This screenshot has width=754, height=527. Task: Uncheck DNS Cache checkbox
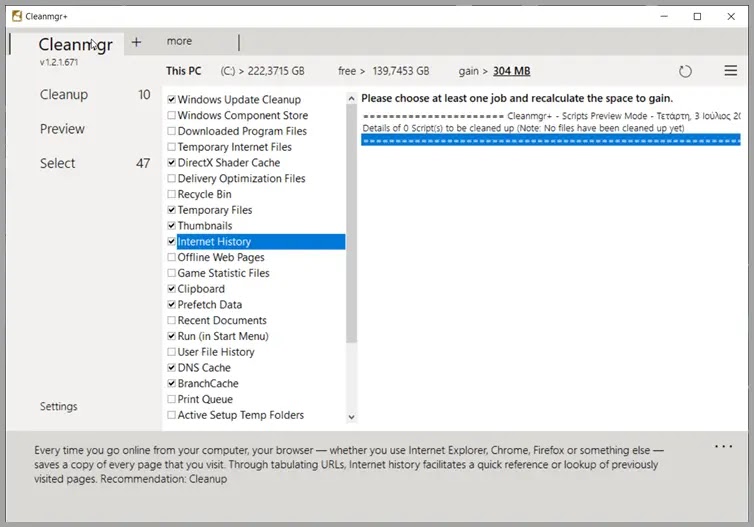coord(171,367)
